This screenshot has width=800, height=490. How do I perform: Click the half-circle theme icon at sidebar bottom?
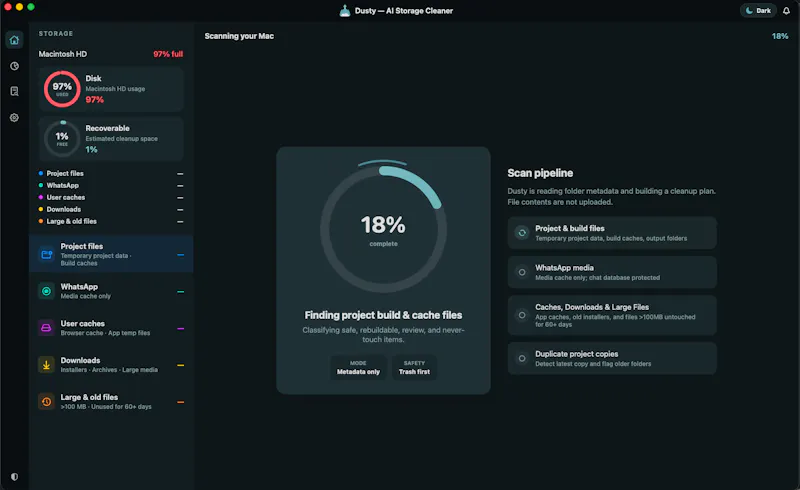[x=14, y=477]
